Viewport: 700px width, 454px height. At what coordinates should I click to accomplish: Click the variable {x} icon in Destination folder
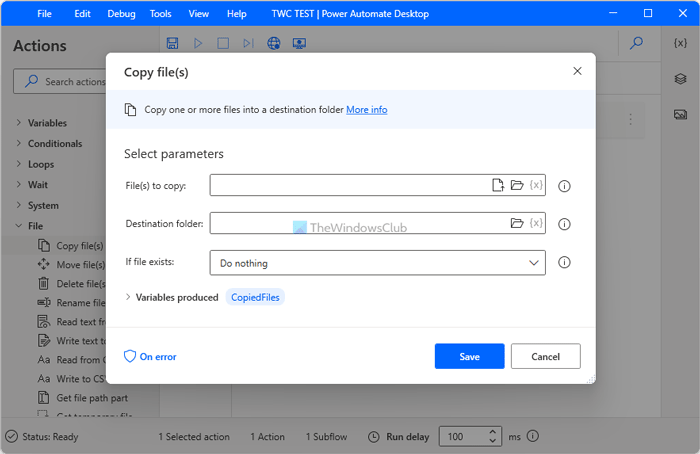point(535,223)
